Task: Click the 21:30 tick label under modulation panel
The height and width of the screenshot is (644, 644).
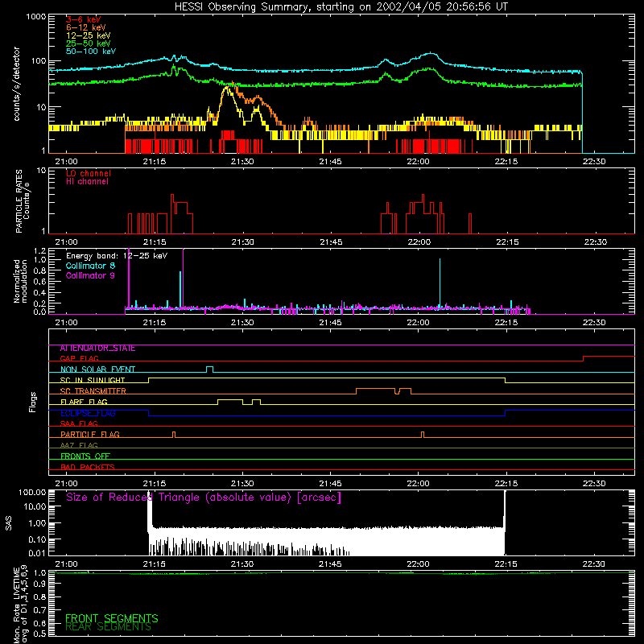Action: point(242,323)
